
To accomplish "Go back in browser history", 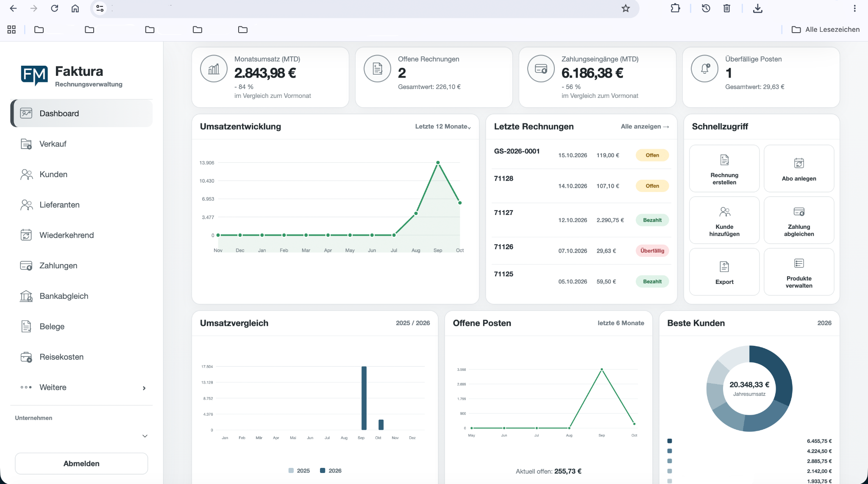I will (13, 8).
